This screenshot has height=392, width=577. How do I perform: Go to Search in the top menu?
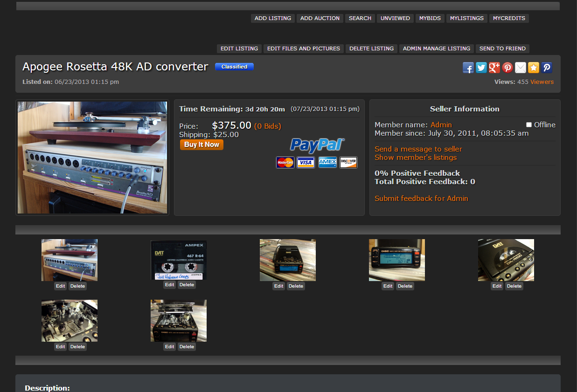(x=360, y=18)
